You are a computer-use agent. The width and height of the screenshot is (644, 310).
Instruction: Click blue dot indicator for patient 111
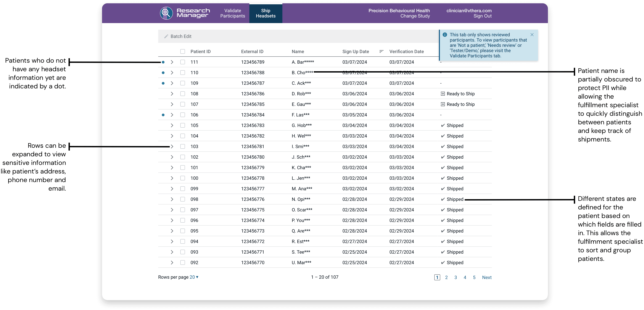pyautogui.click(x=163, y=62)
